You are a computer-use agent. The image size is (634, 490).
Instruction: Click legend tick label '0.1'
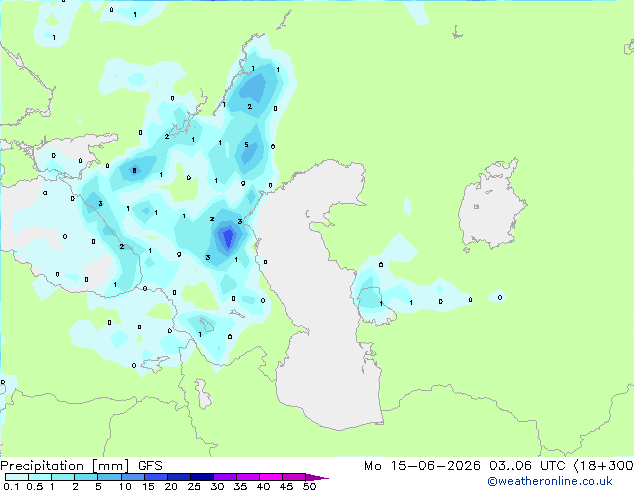tap(11, 486)
